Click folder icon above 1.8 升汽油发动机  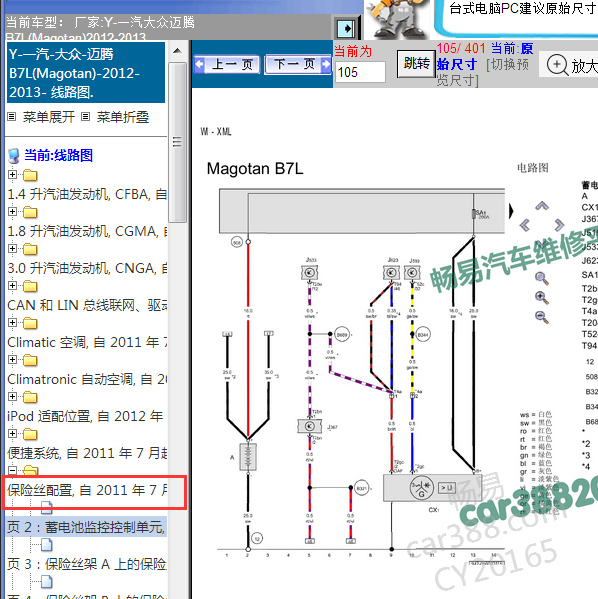pos(30,212)
